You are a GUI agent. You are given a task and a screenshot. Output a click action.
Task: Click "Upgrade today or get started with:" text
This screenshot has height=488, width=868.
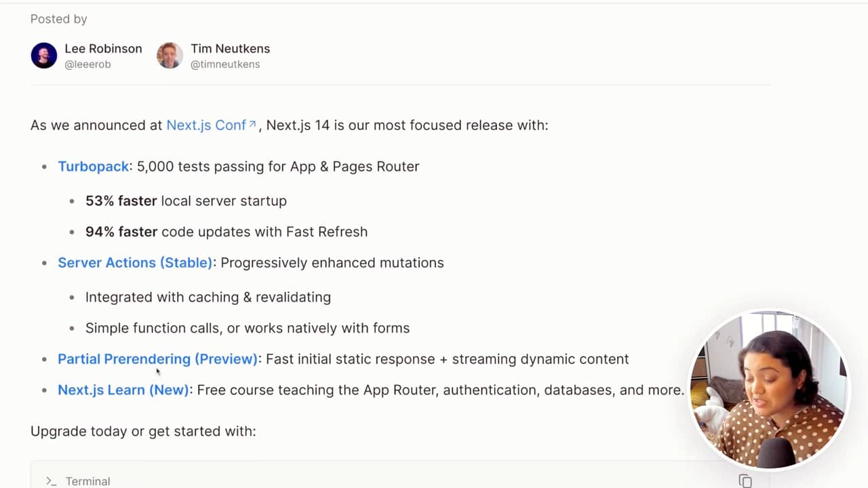(143, 431)
